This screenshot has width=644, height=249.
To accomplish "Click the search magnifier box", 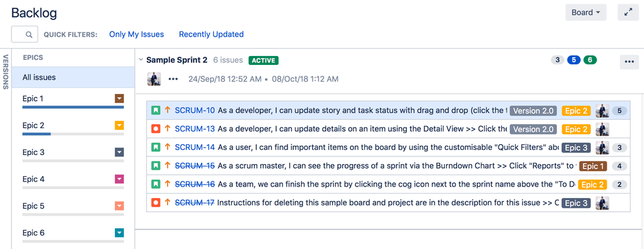I will pos(24,35).
